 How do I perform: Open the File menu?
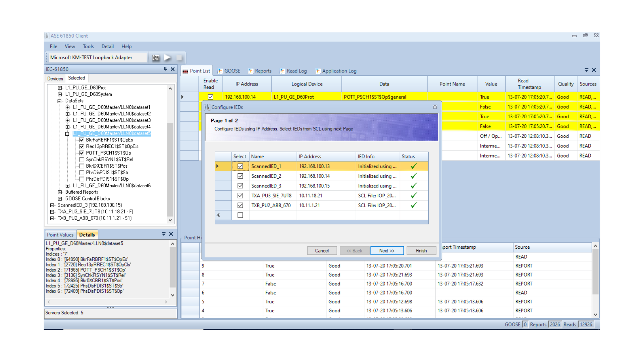(x=53, y=47)
